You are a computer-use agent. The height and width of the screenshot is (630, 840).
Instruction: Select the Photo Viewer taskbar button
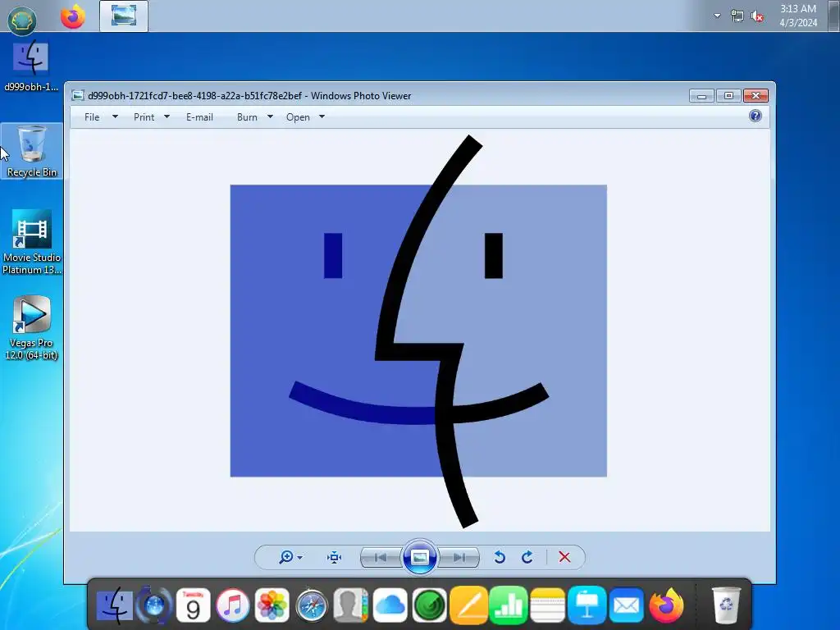pos(124,16)
